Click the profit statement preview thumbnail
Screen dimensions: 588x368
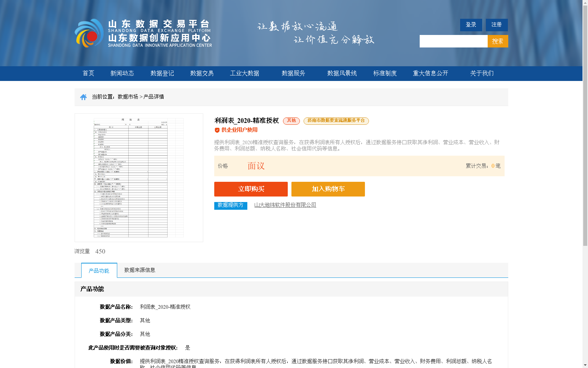pyautogui.click(x=139, y=178)
